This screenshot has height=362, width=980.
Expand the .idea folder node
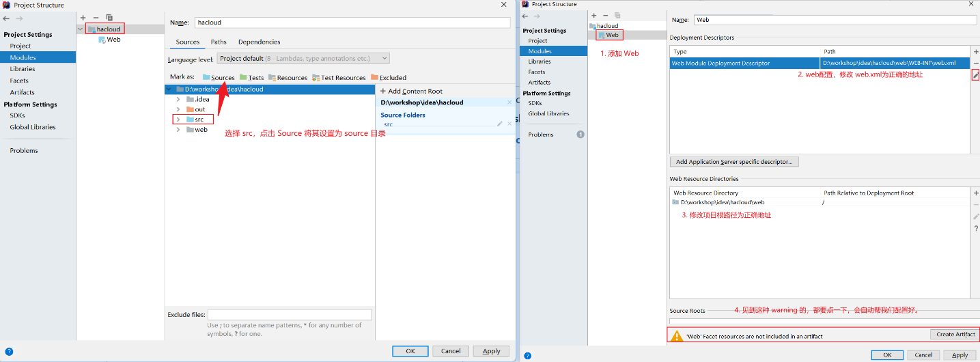178,100
